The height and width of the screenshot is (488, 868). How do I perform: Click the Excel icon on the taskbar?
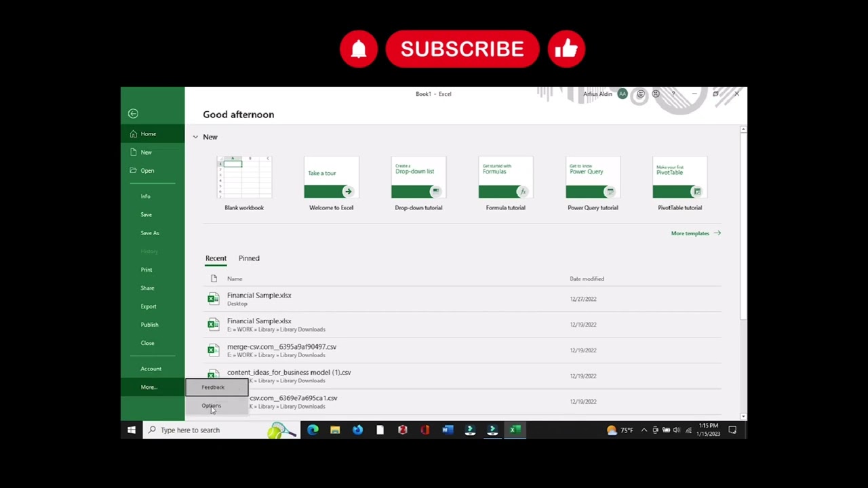pyautogui.click(x=515, y=430)
